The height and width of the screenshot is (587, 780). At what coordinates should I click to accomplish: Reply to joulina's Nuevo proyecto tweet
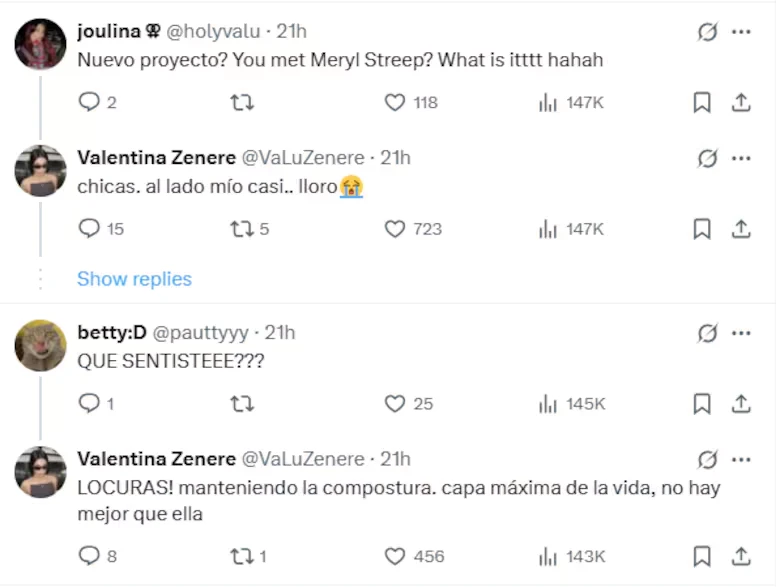point(90,102)
